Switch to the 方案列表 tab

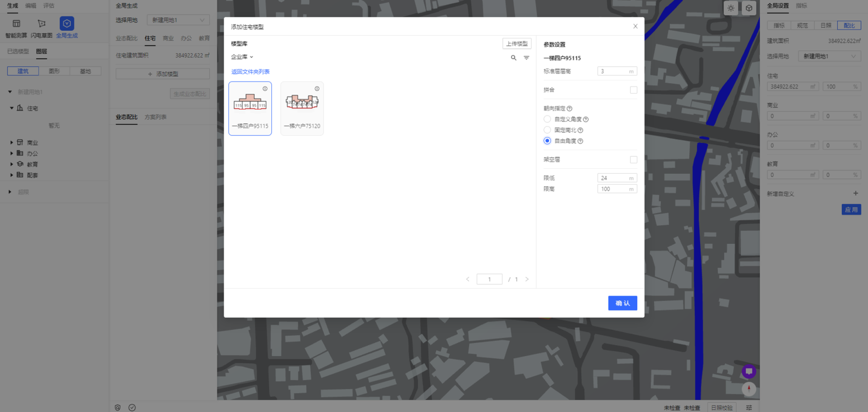156,117
